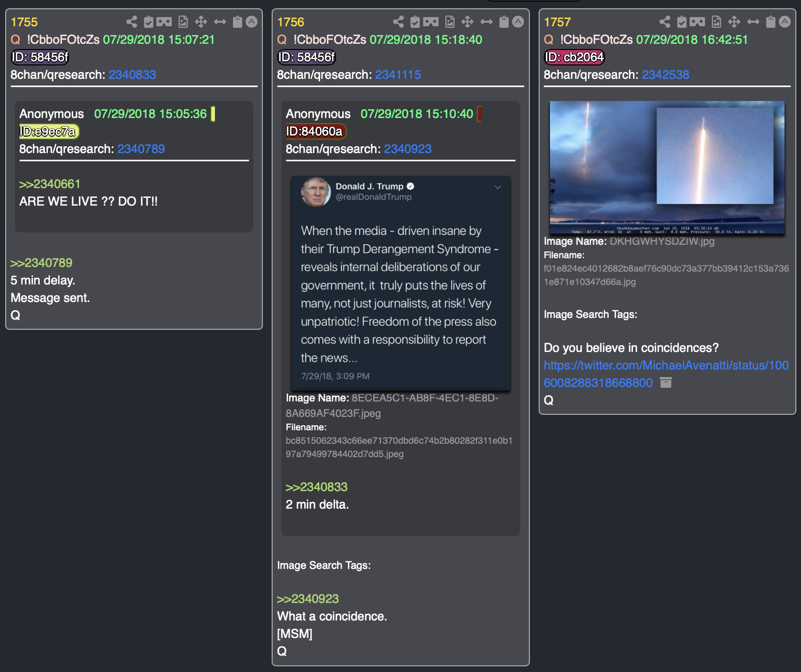Click horizontal arrows icon on post 1755

coord(220,22)
